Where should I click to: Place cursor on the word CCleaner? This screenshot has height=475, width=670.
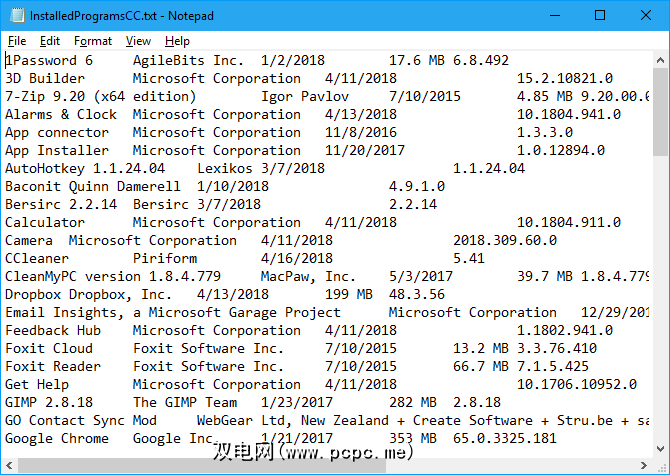[37, 258]
